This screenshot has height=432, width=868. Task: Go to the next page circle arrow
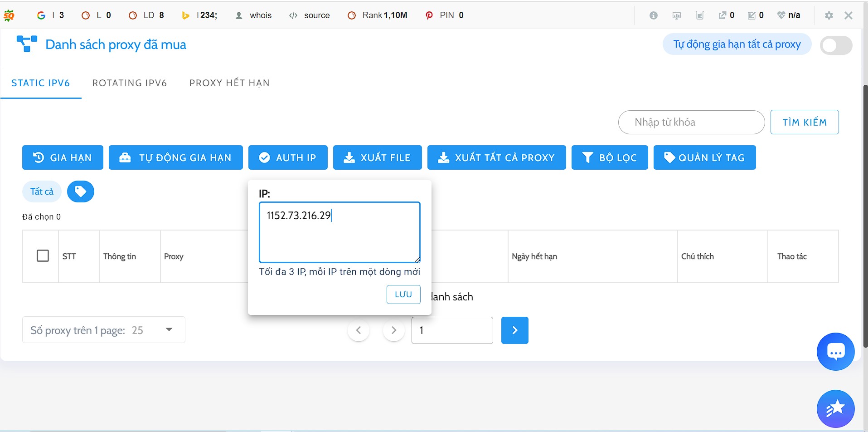tap(394, 330)
